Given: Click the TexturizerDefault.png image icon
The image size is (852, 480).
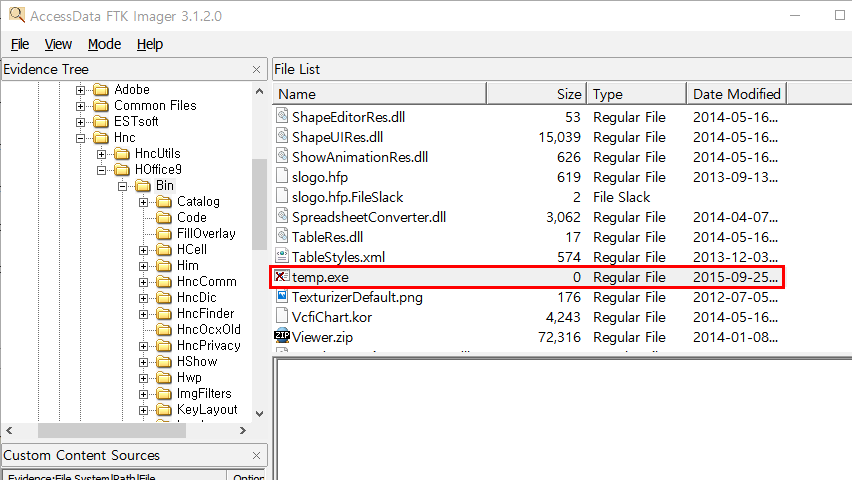Looking at the screenshot, I should [282, 296].
